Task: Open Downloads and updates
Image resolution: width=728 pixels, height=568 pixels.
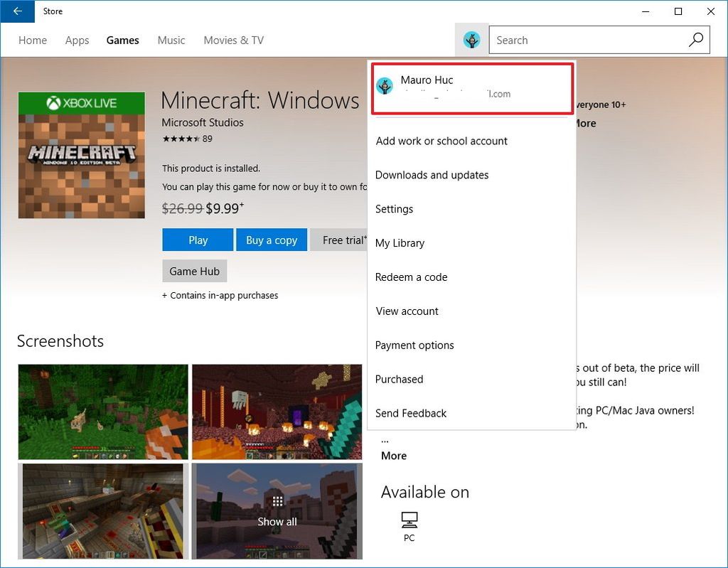Action: click(432, 175)
